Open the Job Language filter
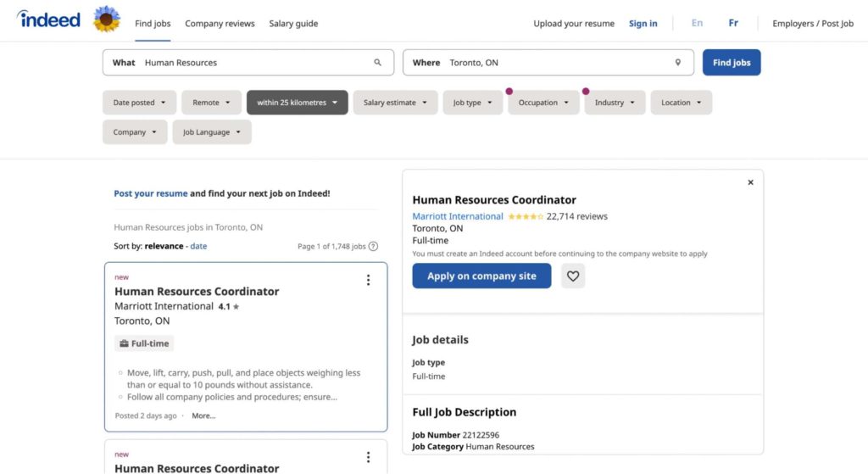Viewport: 868px width, 474px height. 212,132
